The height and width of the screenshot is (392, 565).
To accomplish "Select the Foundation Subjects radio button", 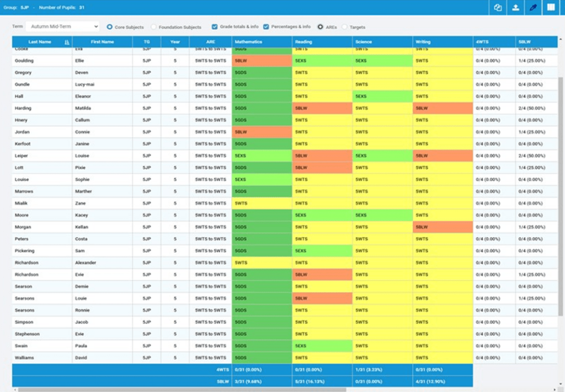I will [x=152, y=26].
